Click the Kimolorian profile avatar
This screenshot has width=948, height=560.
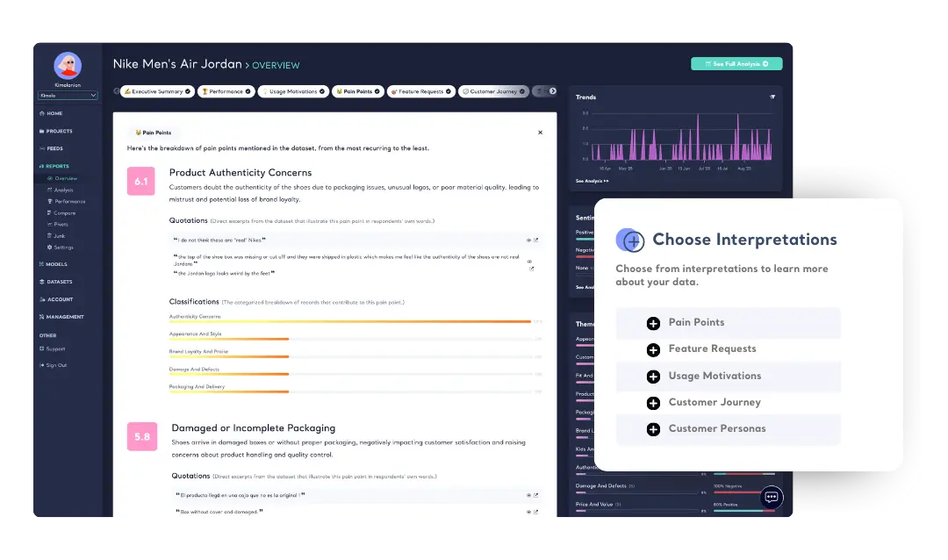(67, 63)
